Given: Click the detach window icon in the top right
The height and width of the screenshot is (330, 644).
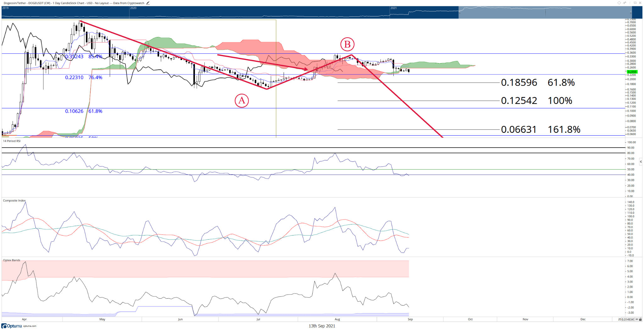Looking at the screenshot, I should point(635,3).
